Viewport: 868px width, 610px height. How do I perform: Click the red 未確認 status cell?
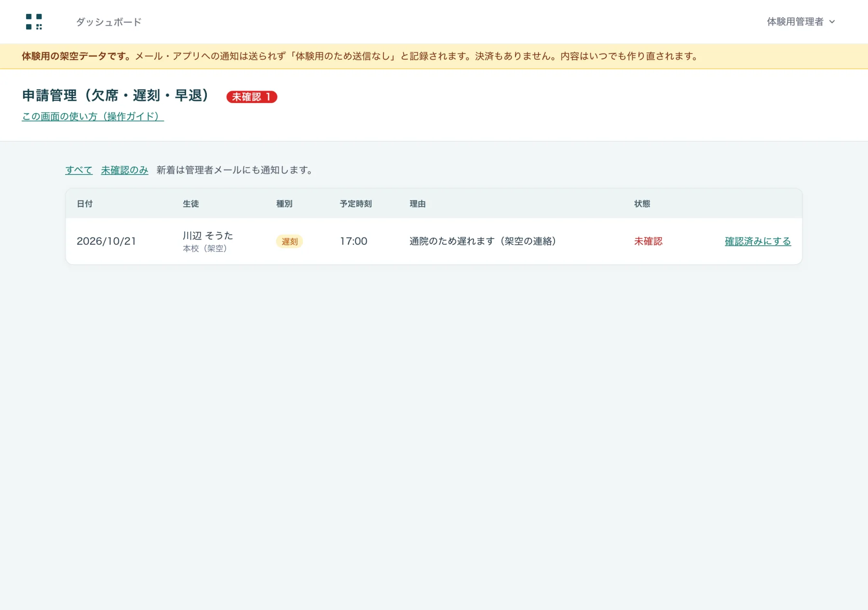pyautogui.click(x=648, y=241)
